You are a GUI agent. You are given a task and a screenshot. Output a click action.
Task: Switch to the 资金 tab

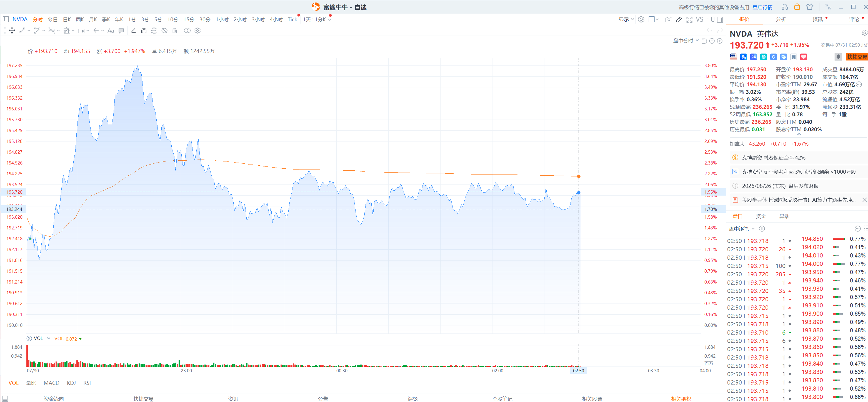761,216
